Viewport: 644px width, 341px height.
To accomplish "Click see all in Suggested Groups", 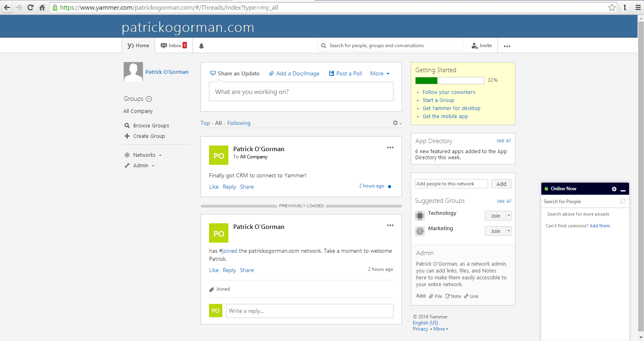I will [x=504, y=201].
